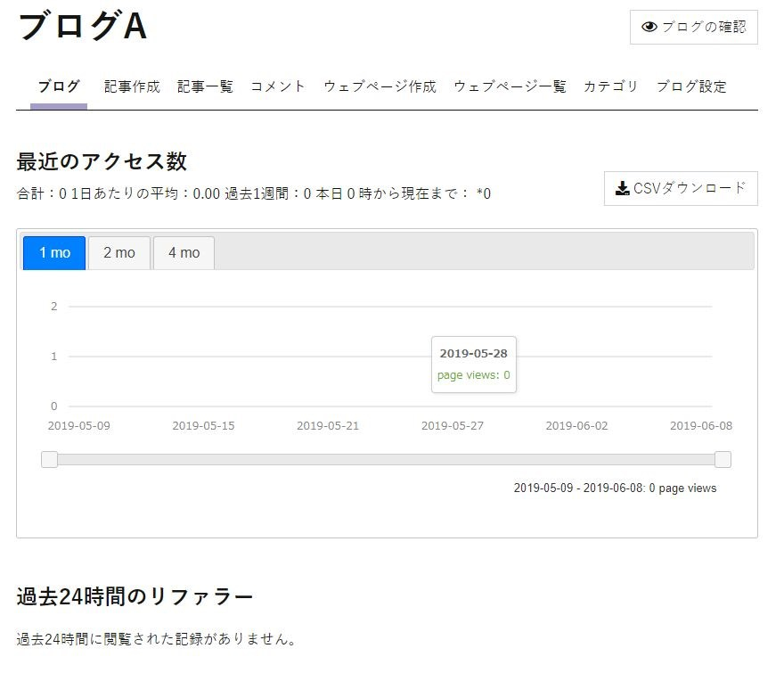Click the 2019-06-08 axis label

point(701,426)
